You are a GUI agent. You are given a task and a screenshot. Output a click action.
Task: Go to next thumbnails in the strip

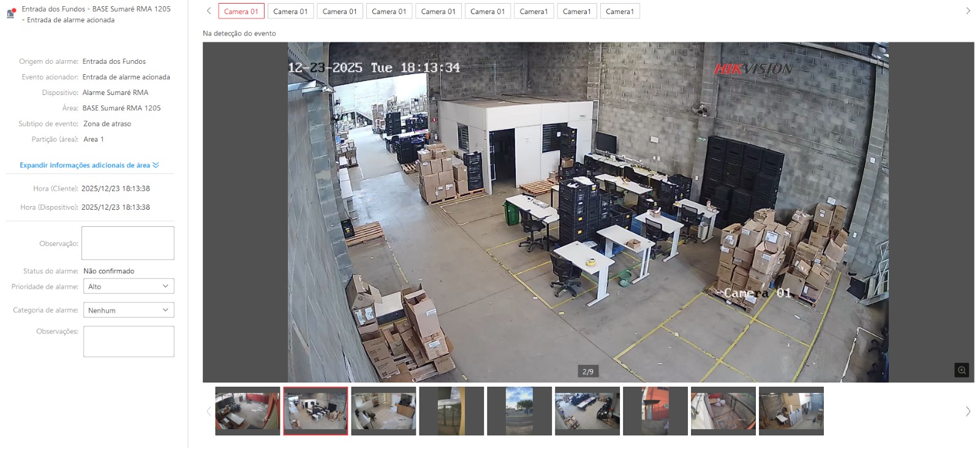(968, 411)
